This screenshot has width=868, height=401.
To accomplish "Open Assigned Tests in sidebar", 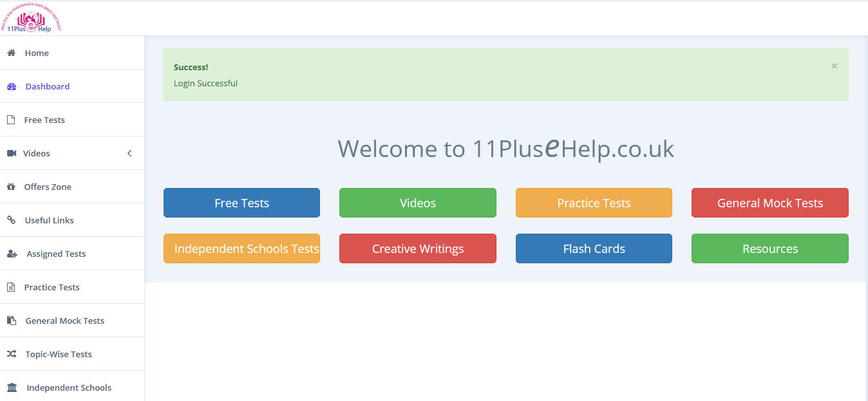I will point(72,254).
